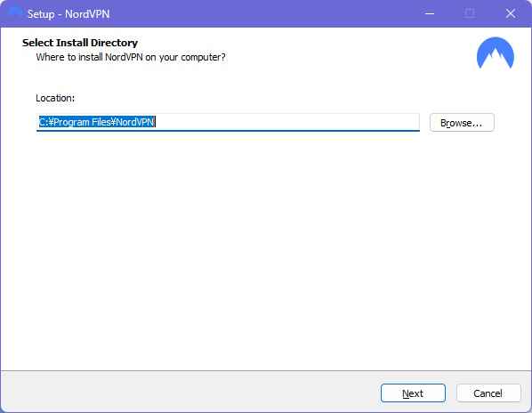532x413 pixels.
Task: Minimize the Setup - NordVPN window
Action: [430, 13]
